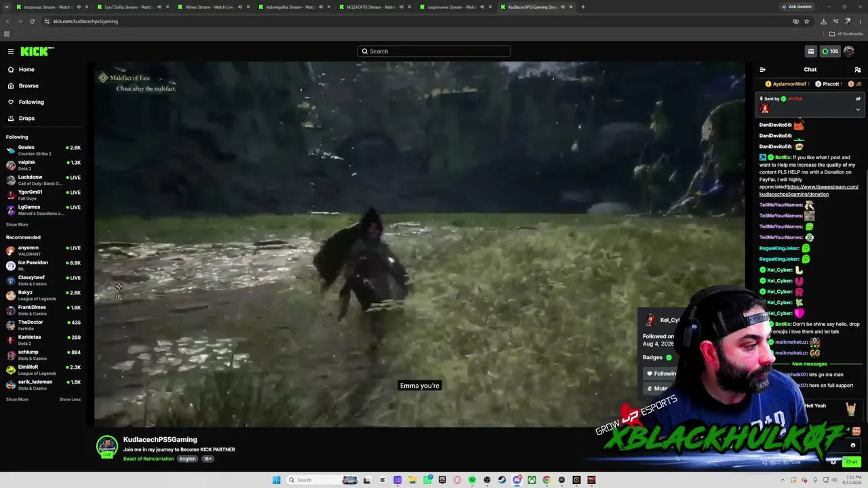Collapse the chat panel
868x488 pixels.
coord(762,70)
